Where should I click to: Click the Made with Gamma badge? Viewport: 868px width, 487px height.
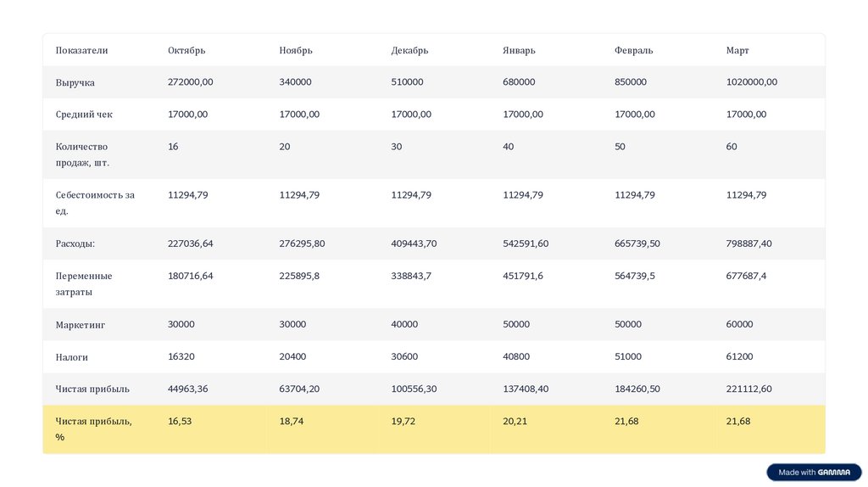pos(814,473)
